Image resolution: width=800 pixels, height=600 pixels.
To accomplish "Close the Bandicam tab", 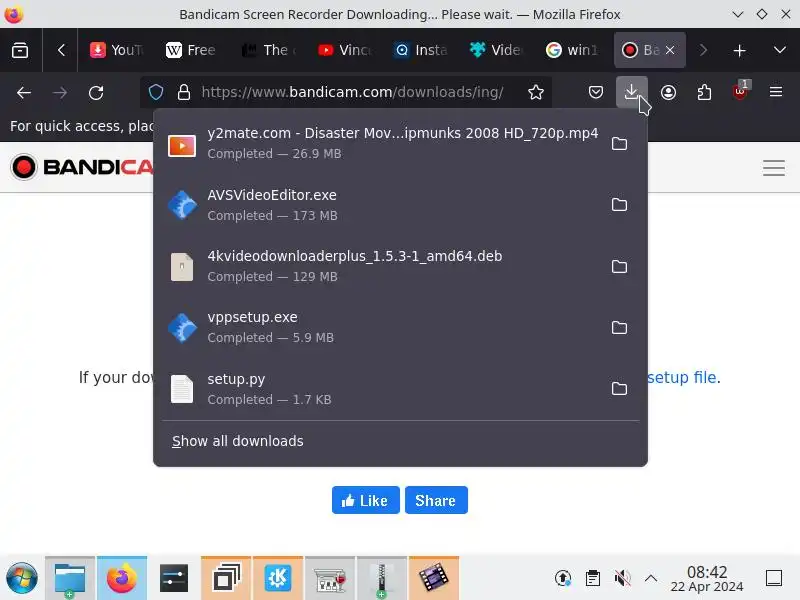I will tap(670, 50).
